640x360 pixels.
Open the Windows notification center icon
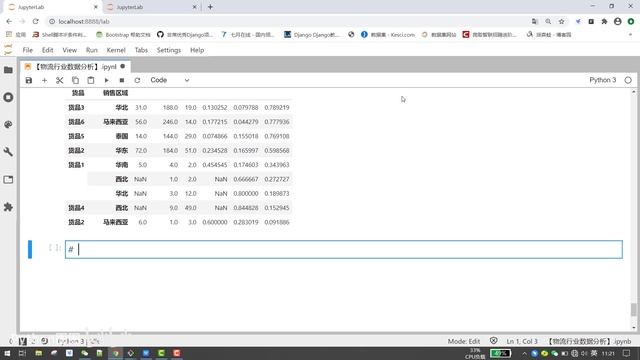click(627, 353)
